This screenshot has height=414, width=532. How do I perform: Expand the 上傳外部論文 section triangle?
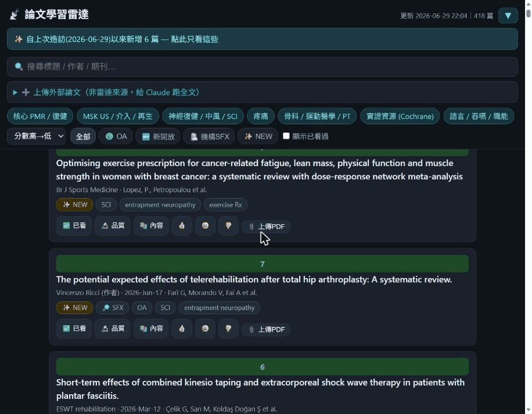pyautogui.click(x=15, y=92)
